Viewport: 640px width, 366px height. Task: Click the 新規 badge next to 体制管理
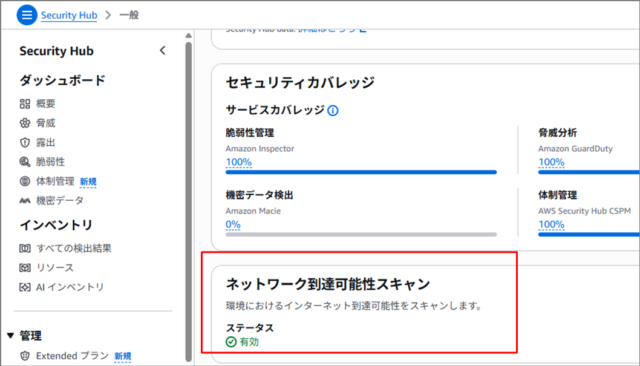88,182
